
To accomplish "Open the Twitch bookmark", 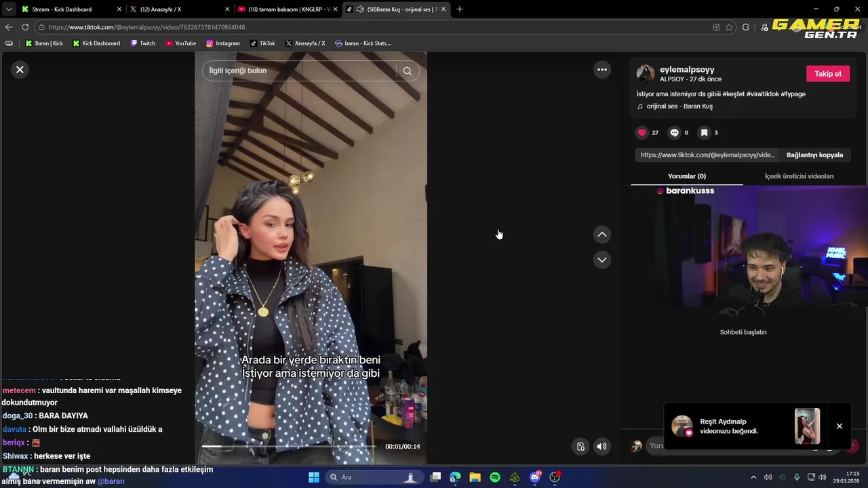I will click(x=142, y=43).
